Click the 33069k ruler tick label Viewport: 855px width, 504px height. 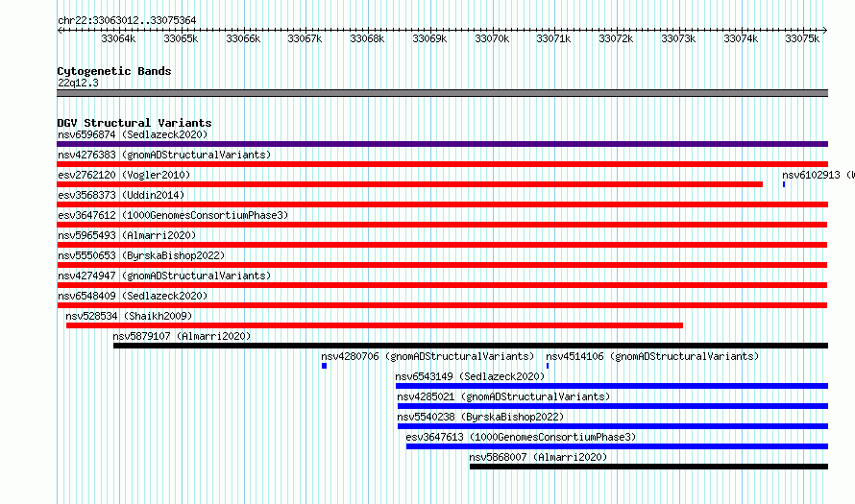point(429,38)
